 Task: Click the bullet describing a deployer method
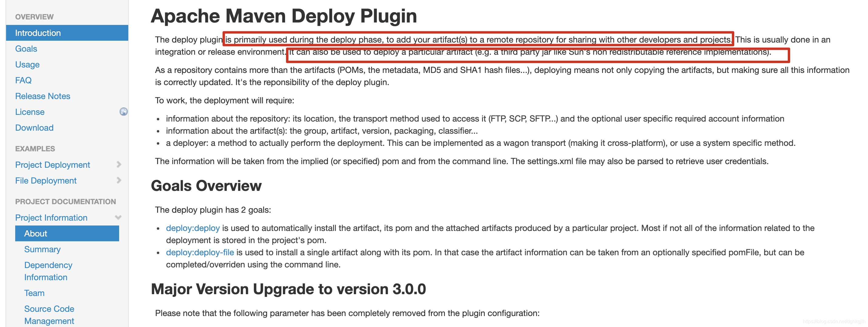tap(480, 143)
